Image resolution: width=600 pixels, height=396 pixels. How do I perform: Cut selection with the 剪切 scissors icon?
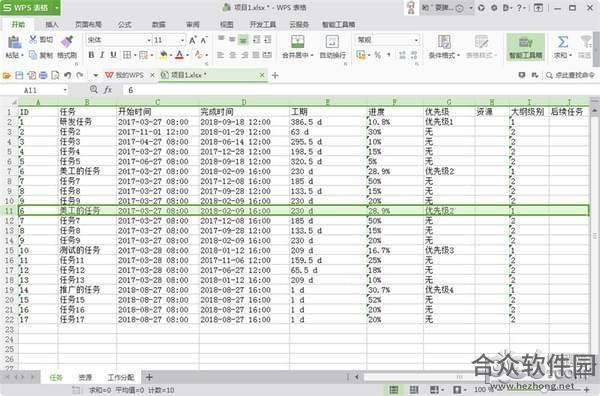(x=33, y=39)
